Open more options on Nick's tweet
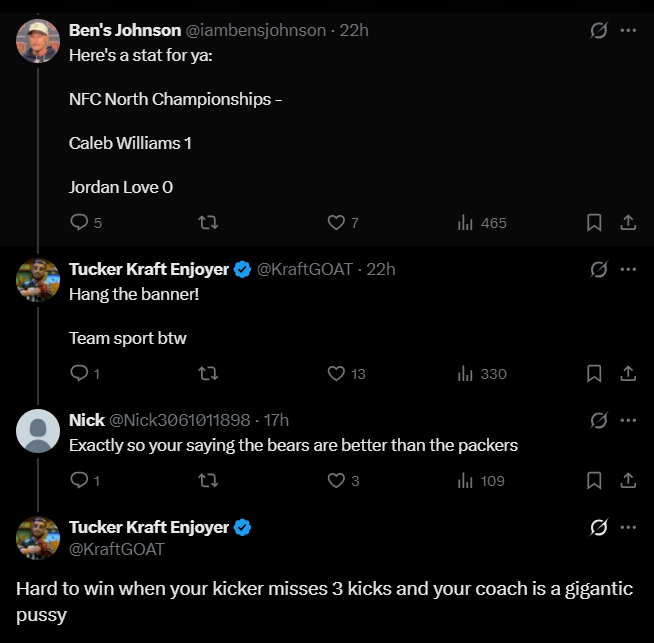 628,420
